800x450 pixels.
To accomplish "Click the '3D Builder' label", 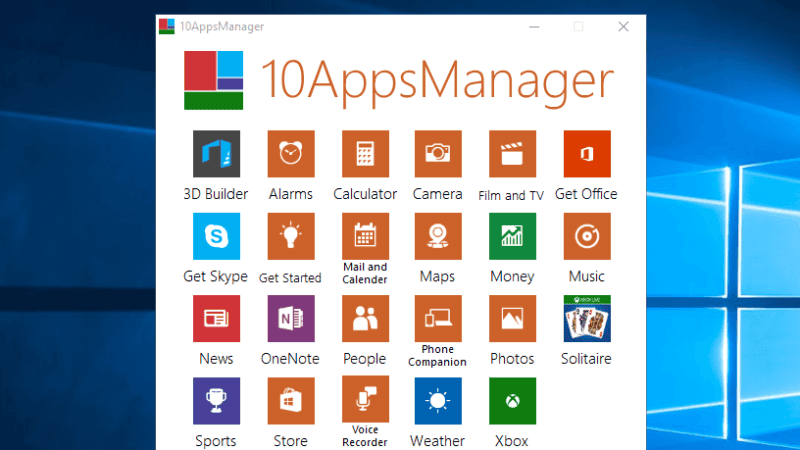I will tap(215, 194).
